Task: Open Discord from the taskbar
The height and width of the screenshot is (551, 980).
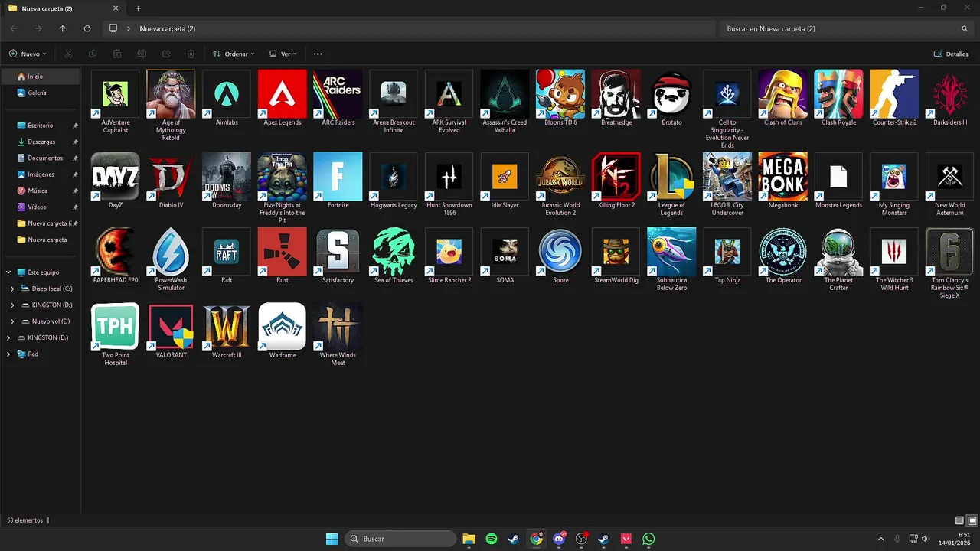Action: pyautogui.click(x=559, y=539)
